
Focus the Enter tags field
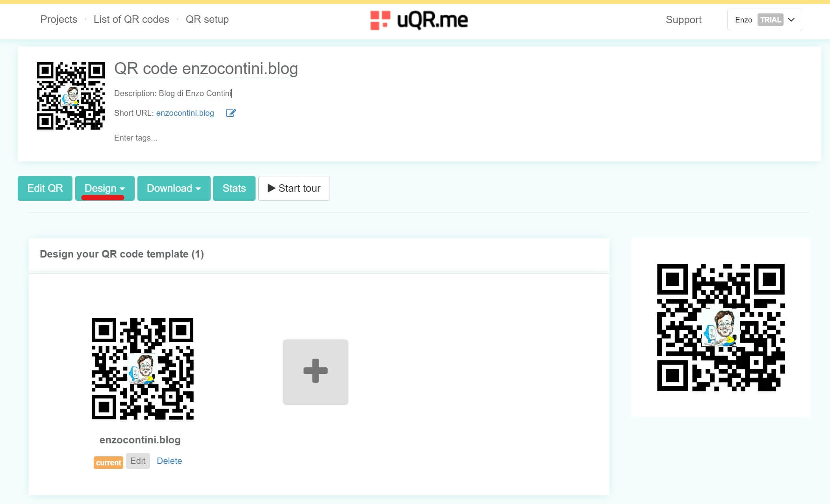tap(136, 138)
